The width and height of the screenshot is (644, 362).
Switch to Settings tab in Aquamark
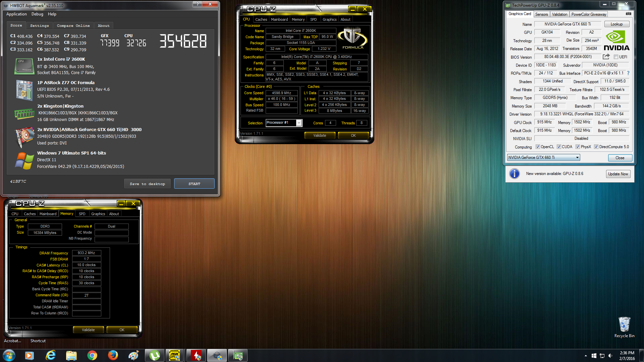39,25
